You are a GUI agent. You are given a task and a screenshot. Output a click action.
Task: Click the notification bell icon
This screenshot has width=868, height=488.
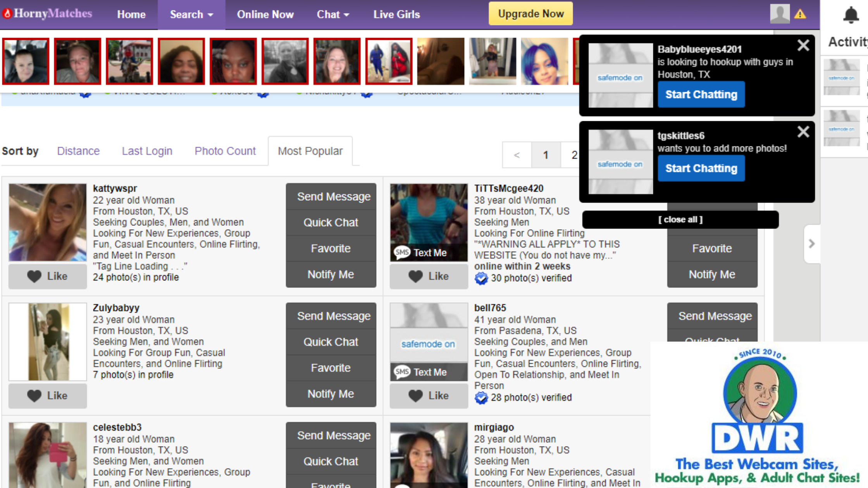pyautogui.click(x=851, y=15)
